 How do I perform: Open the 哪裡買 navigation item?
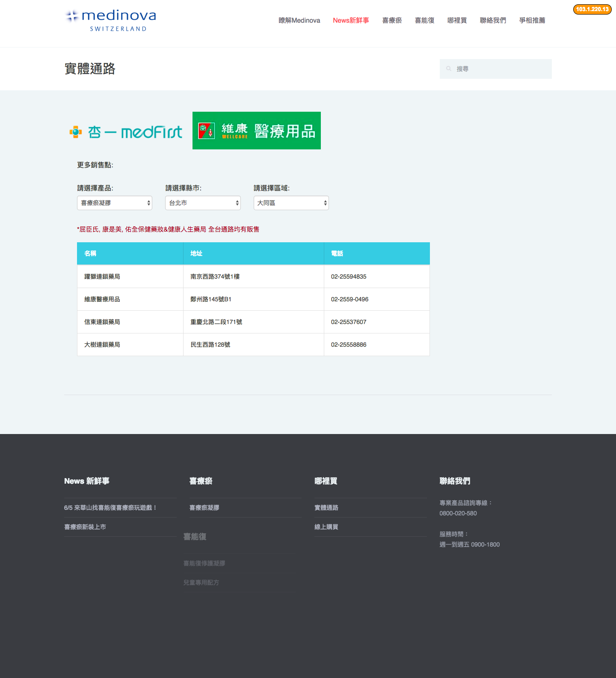[457, 21]
